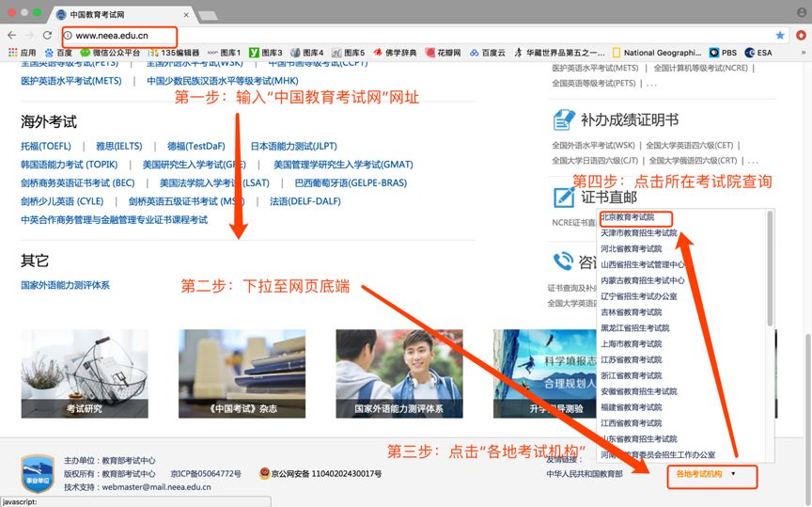Open 医护英语水平考试(METS) link on left

coord(70,81)
